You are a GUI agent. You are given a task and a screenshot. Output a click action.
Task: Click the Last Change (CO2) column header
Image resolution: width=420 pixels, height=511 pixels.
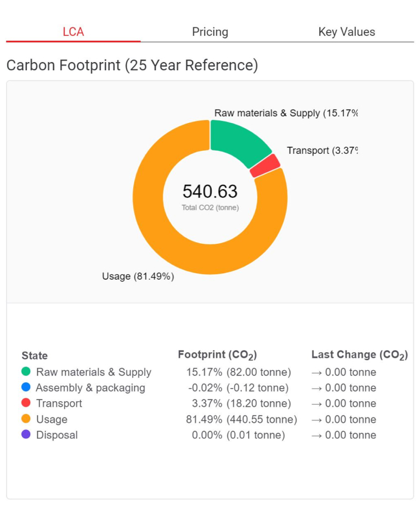pyautogui.click(x=359, y=355)
